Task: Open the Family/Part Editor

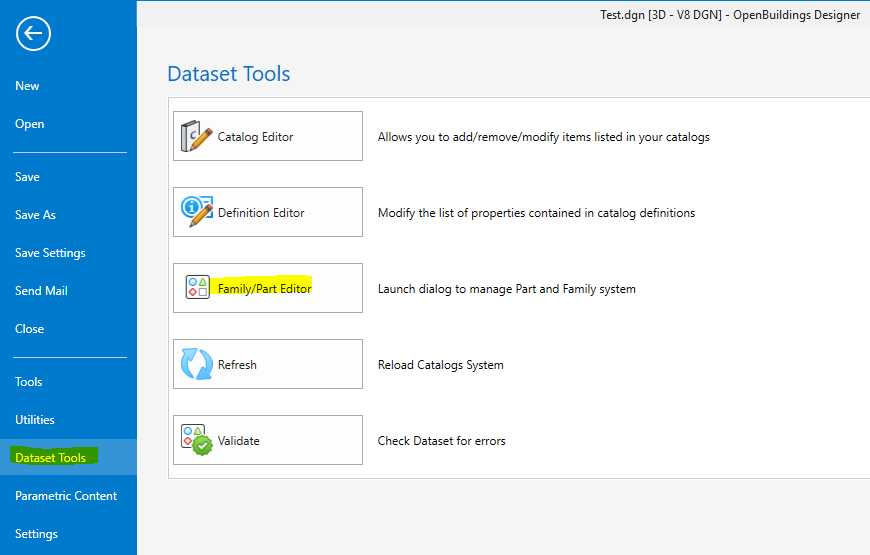Action: [268, 288]
